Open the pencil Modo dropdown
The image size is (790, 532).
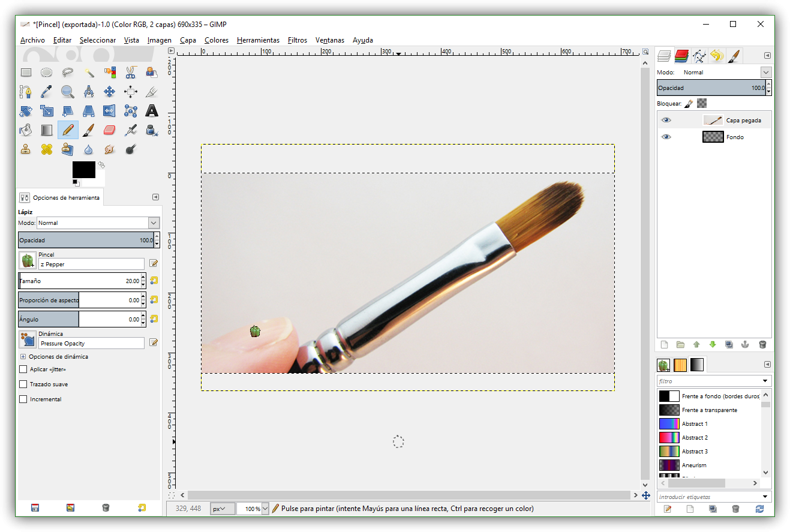153,223
